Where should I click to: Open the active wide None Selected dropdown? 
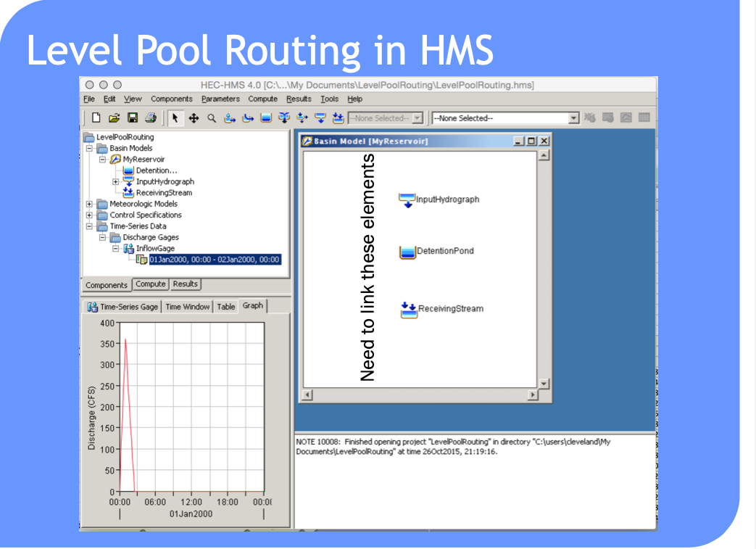pos(505,118)
